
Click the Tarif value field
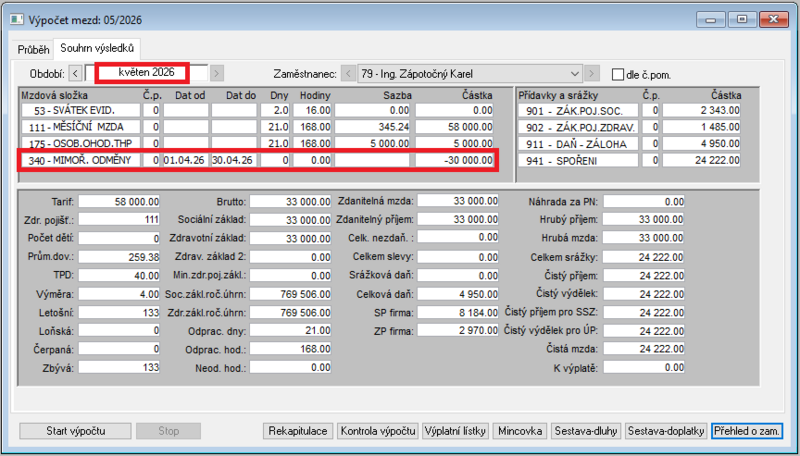(x=119, y=201)
